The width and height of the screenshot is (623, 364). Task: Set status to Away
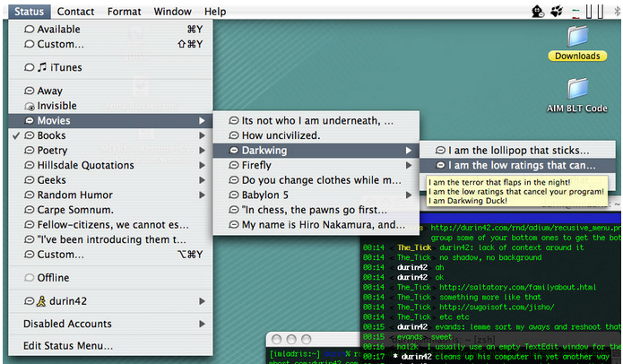tap(110, 91)
